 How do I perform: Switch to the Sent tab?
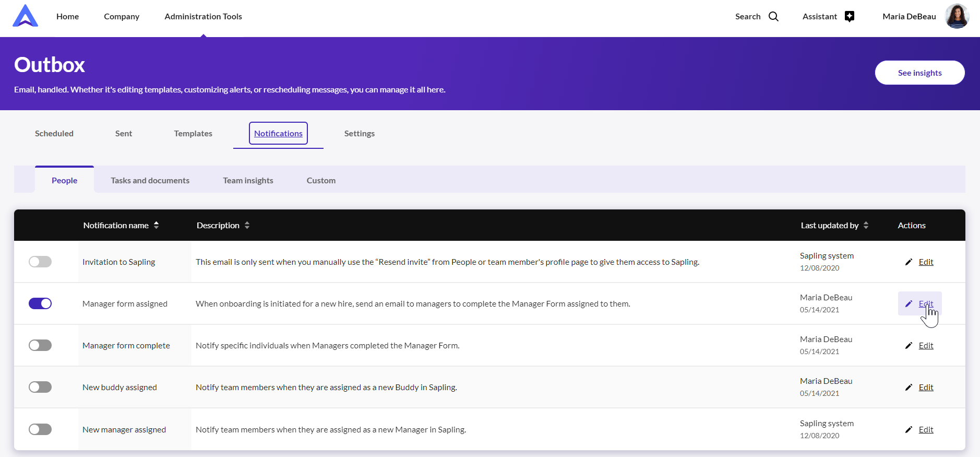pos(124,134)
